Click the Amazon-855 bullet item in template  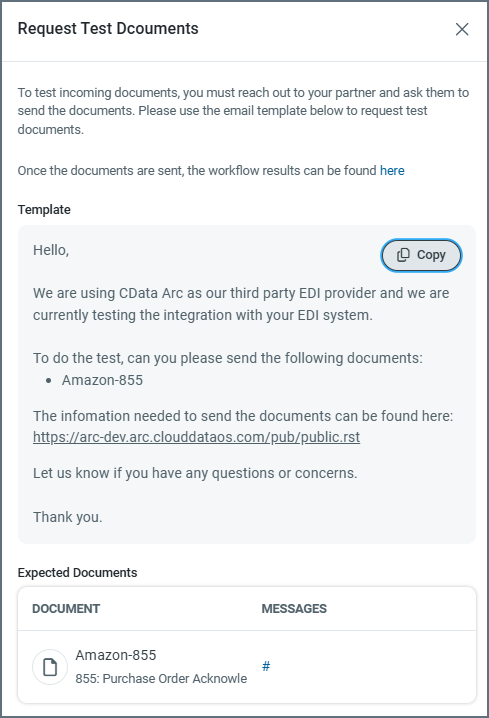pyautogui.click(x=102, y=380)
